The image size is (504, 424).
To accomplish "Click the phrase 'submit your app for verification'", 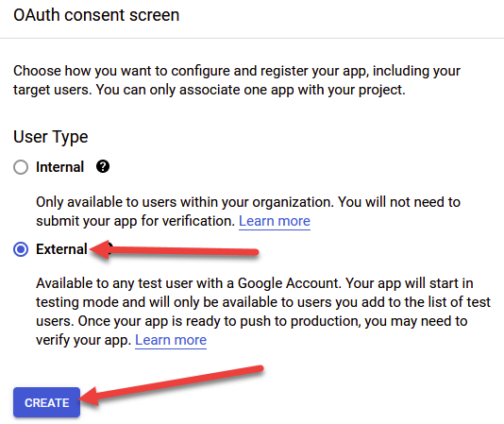I will click(135, 221).
